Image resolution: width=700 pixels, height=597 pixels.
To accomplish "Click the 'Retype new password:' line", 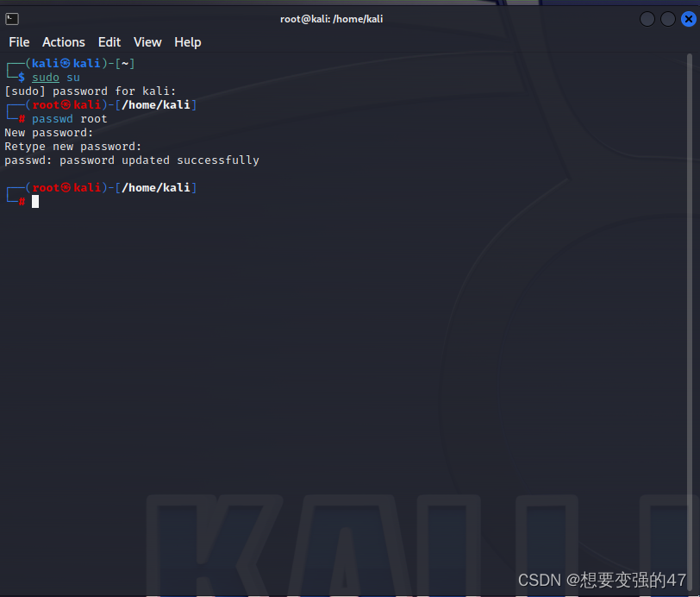I will click(72, 147).
